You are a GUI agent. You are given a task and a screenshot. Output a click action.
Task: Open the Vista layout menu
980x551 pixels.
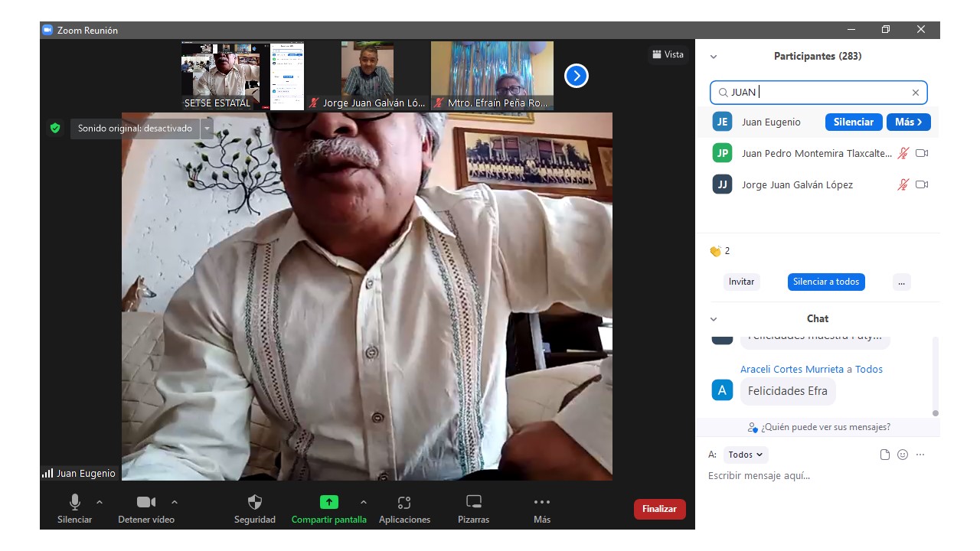(x=668, y=54)
